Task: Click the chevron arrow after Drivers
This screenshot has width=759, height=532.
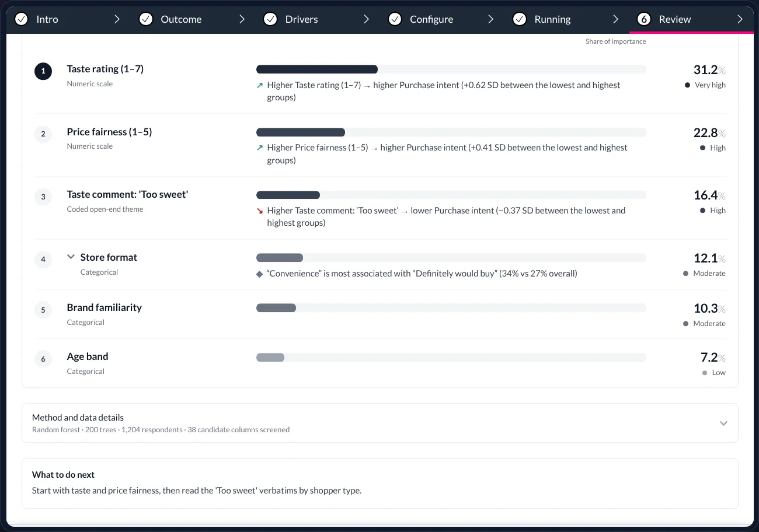Action: [366, 19]
